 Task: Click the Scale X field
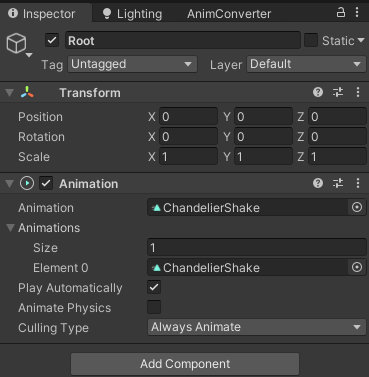coord(188,157)
